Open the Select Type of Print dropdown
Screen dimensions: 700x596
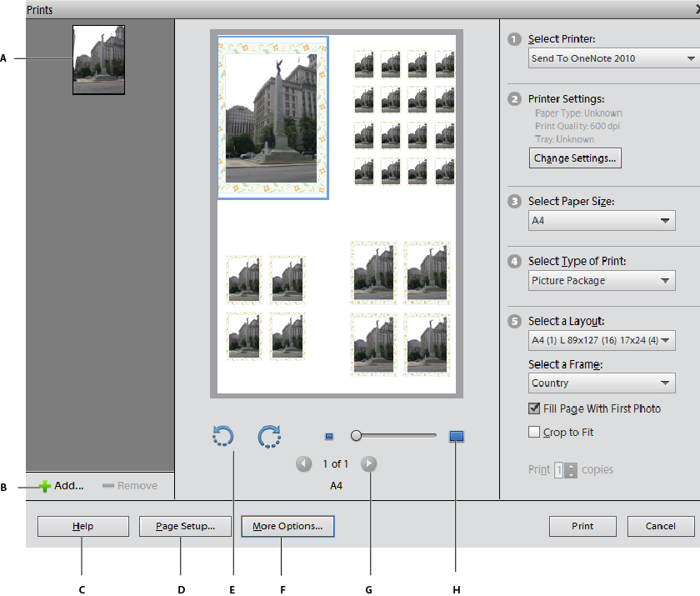602,280
